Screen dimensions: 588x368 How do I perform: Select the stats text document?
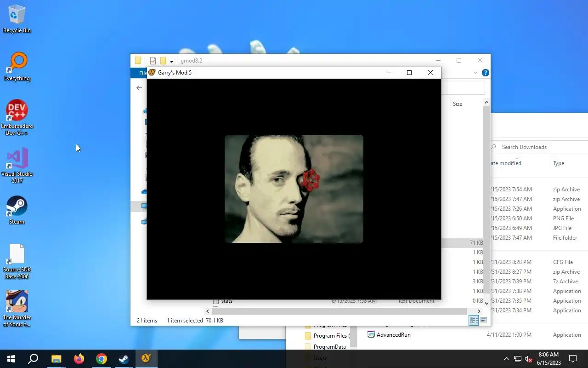[227, 301]
